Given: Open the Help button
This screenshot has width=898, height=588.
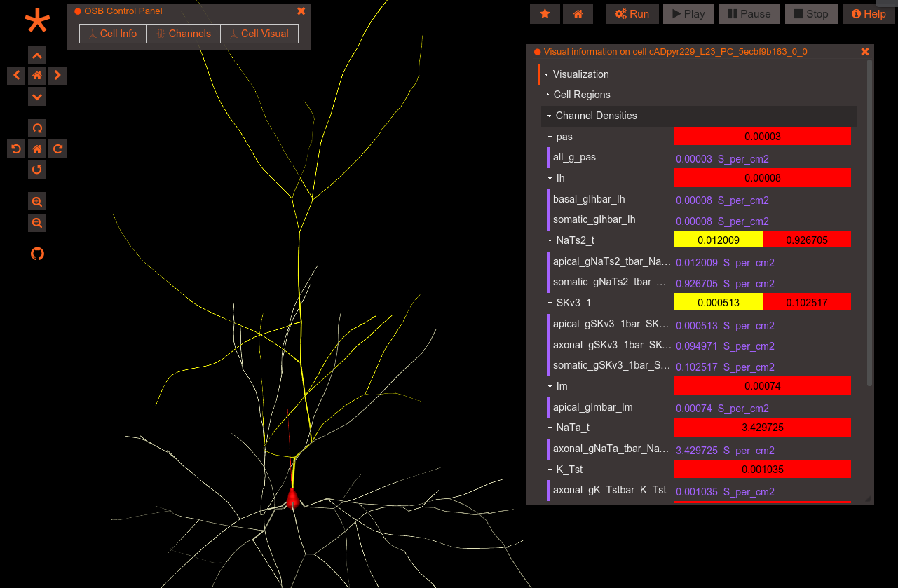Looking at the screenshot, I should 869,14.
